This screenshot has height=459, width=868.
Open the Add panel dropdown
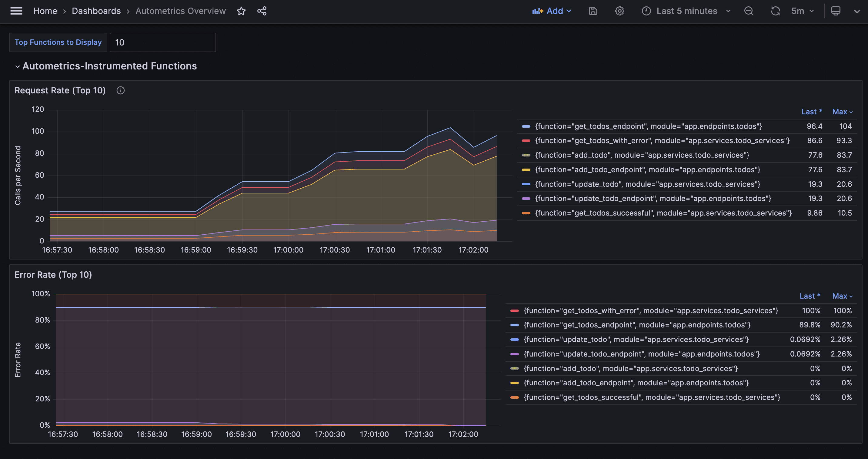pyautogui.click(x=552, y=11)
